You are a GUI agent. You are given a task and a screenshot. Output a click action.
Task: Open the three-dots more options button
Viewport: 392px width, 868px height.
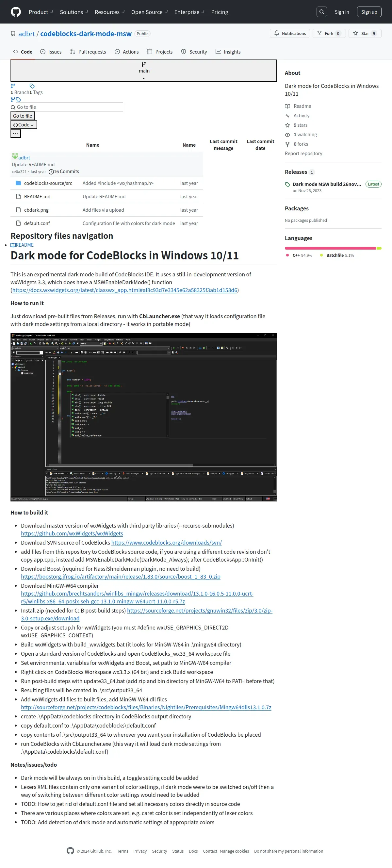(x=15, y=133)
